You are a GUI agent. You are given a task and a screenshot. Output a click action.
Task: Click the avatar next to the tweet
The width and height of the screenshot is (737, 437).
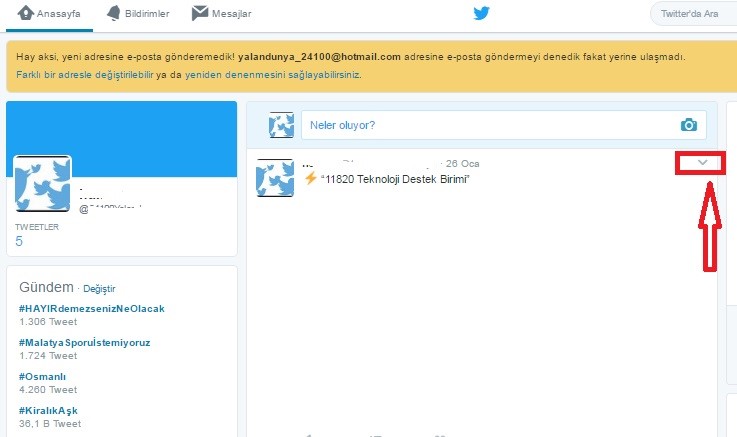click(x=275, y=178)
